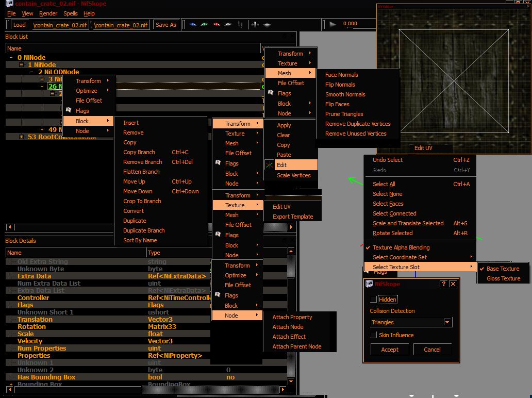Click the save file path field
532x398 pixels.
tap(121, 25)
